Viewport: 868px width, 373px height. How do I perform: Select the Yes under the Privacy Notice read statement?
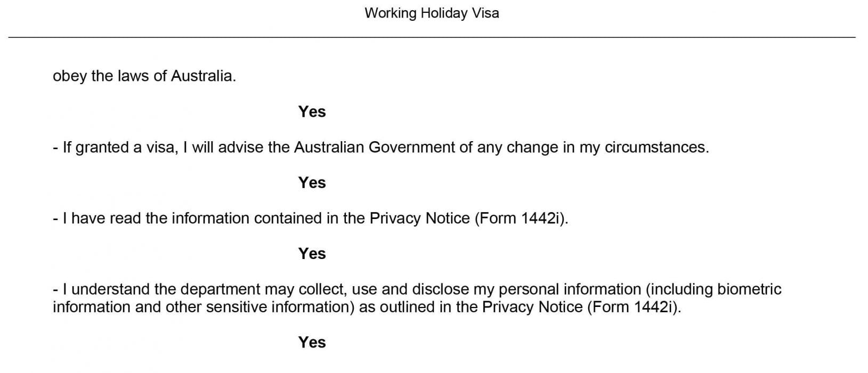coord(312,253)
